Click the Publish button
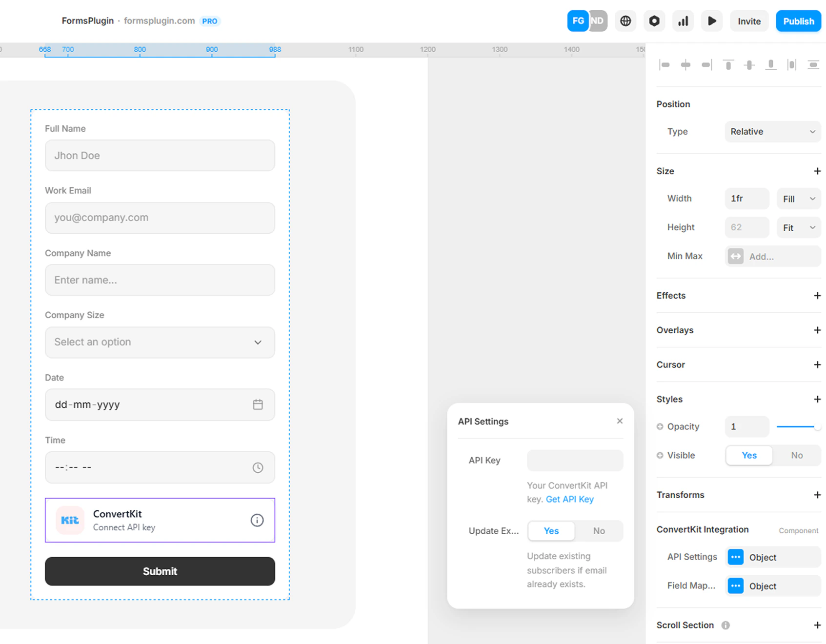 pyautogui.click(x=799, y=21)
